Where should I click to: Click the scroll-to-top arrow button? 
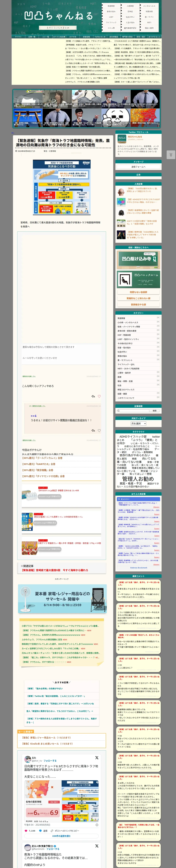(x=171, y=155)
